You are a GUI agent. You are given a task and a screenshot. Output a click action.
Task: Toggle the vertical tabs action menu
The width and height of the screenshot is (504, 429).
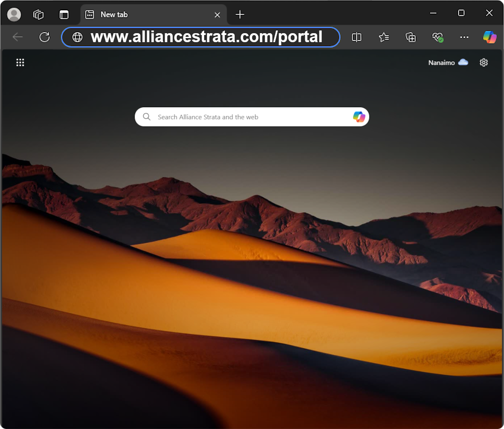tap(64, 14)
